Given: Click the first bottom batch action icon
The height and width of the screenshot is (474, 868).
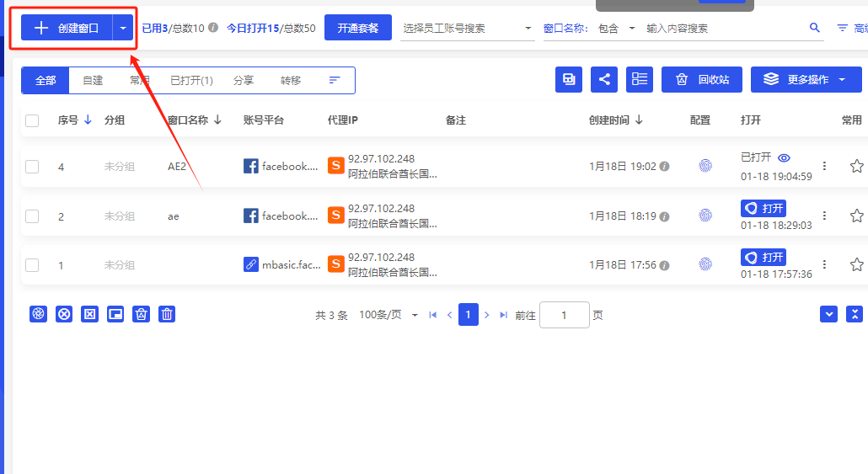Looking at the screenshot, I should (x=38, y=314).
